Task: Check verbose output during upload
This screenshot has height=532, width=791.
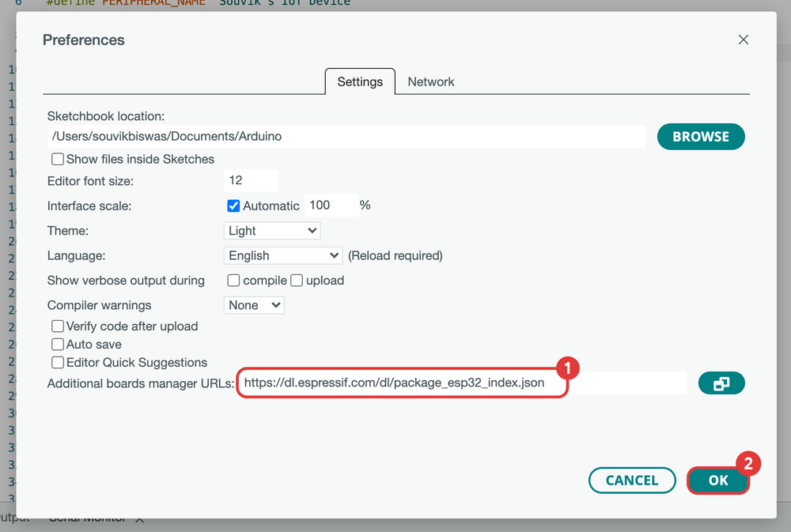Action: coord(296,280)
